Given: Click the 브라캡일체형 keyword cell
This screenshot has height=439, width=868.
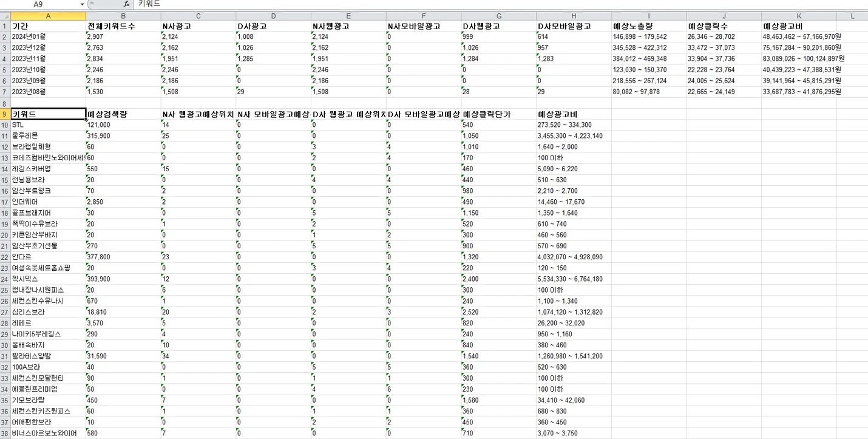Looking at the screenshot, I should [x=48, y=146].
